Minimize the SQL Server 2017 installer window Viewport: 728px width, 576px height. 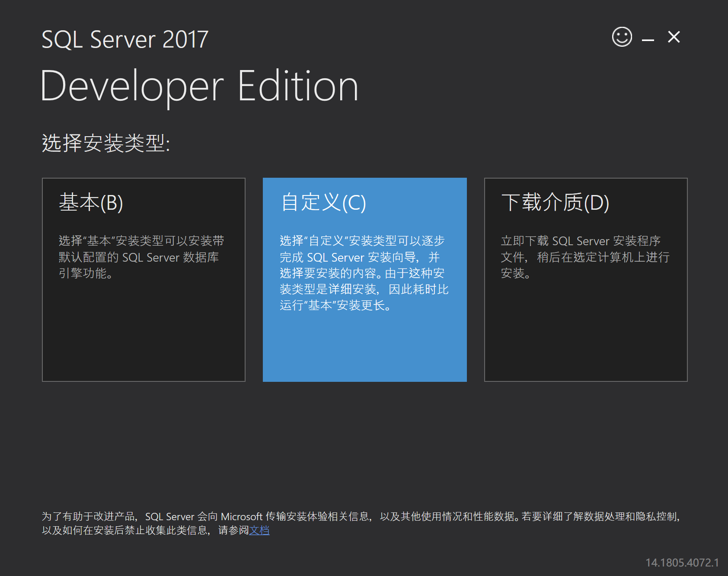click(x=647, y=39)
